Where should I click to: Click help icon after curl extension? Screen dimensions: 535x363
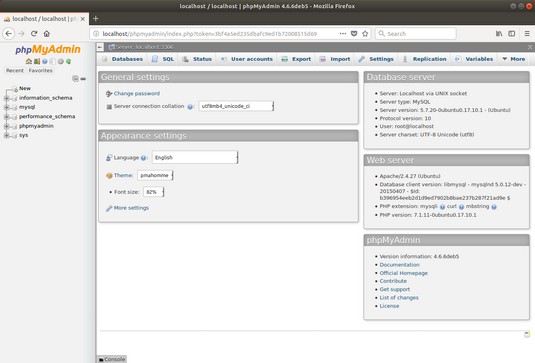(x=461, y=207)
